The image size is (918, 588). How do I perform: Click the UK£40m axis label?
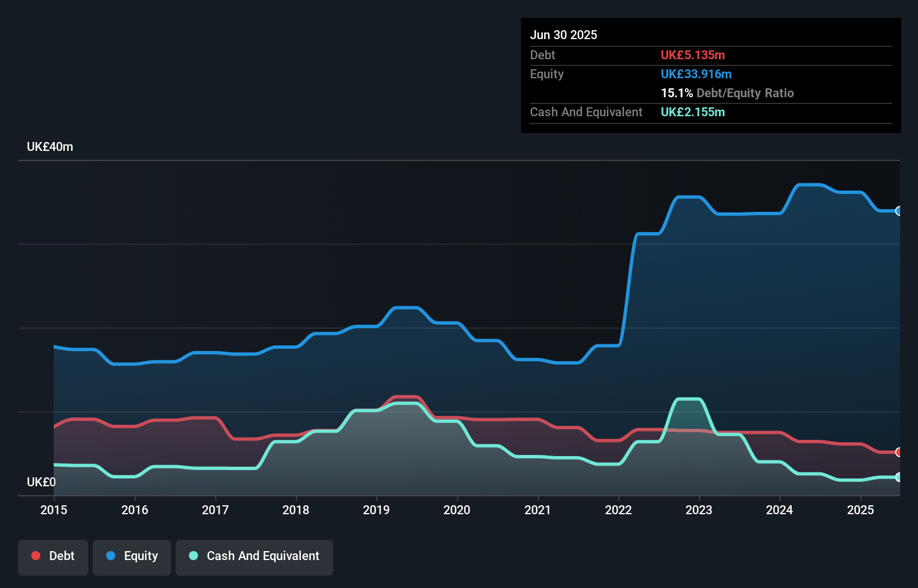[49, 146]
